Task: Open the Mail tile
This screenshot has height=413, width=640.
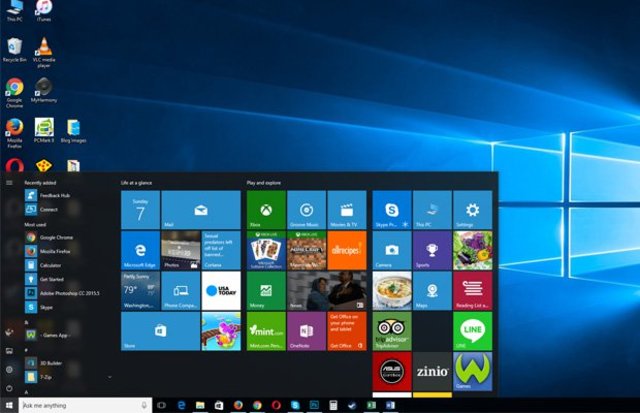Action: (201, 210)
